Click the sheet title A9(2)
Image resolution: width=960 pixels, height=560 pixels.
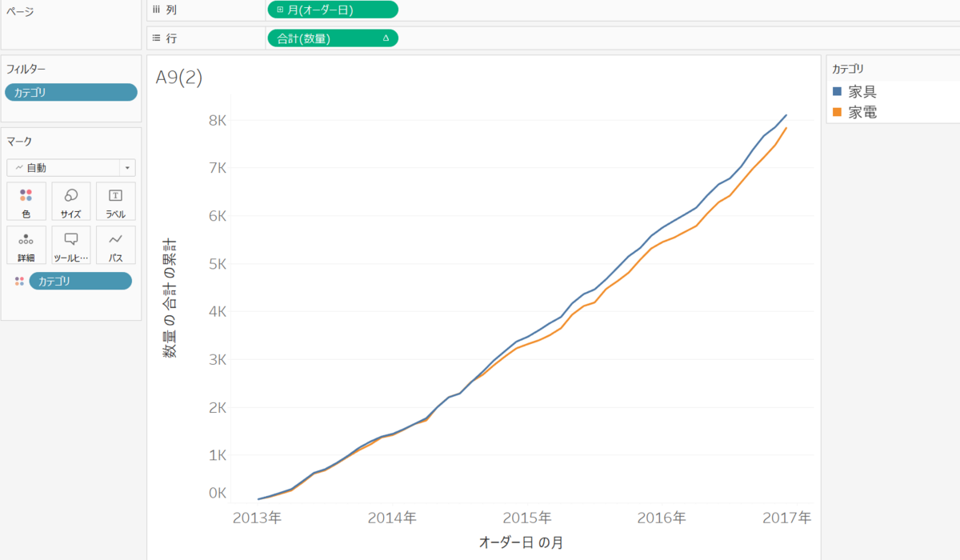(x=179, y=77)
